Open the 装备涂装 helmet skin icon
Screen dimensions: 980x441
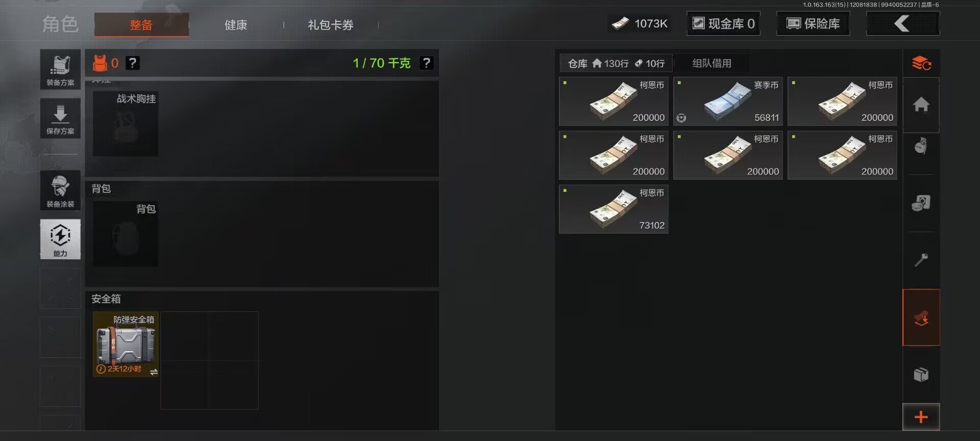click(60, 190)
